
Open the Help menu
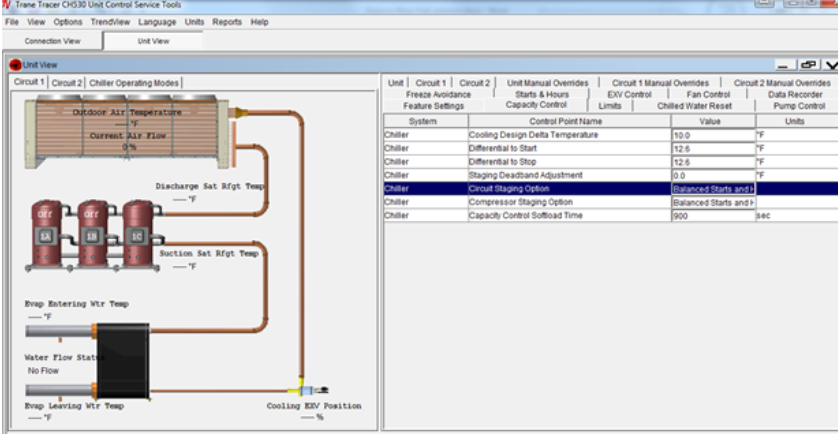click(259, 22)
